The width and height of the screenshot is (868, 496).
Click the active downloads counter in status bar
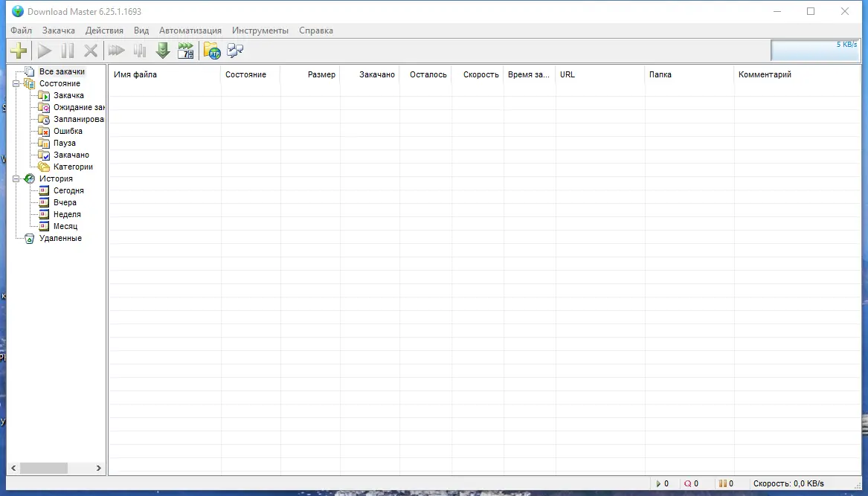[662, 484]
